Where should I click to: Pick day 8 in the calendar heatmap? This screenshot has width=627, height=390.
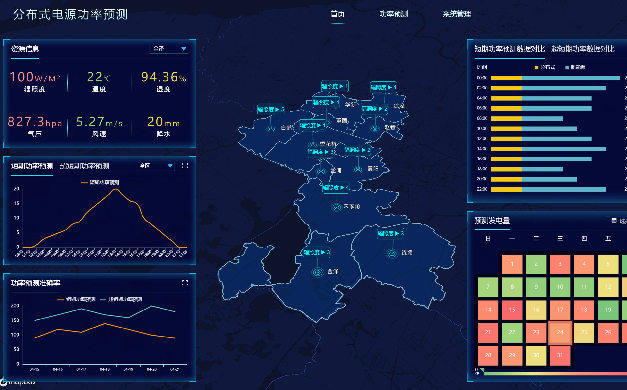(512, 287)
